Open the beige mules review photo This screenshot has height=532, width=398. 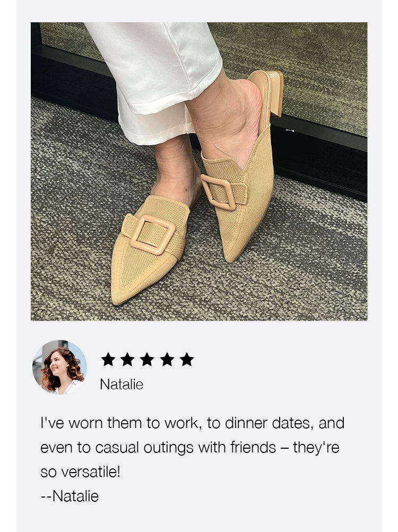[x=199, y=171]
